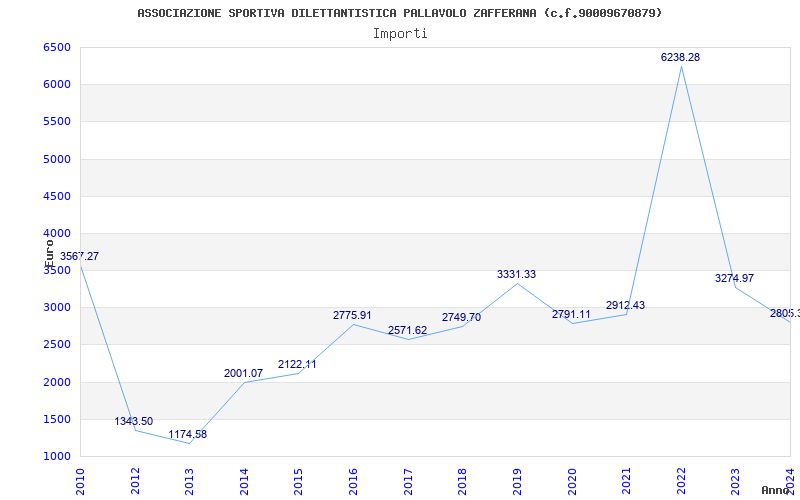Click x-axis year label 2020
800x500 pixels.
572,481
